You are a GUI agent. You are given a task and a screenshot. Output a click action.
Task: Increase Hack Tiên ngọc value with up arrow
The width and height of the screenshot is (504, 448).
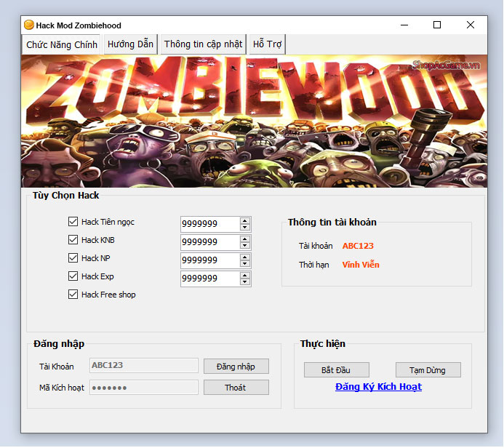[x=245, y=220]
